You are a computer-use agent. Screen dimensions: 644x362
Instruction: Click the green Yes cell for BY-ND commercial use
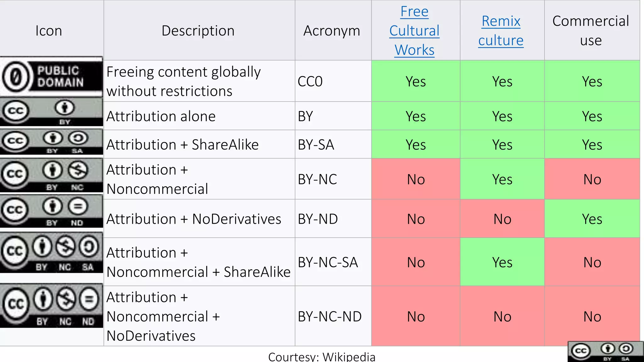tap(592, 219)
